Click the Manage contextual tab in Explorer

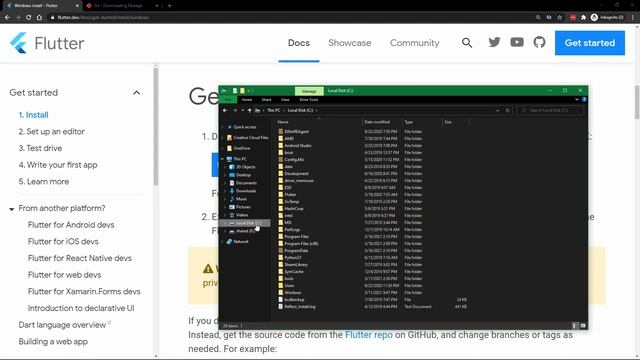tap(309, 91)
